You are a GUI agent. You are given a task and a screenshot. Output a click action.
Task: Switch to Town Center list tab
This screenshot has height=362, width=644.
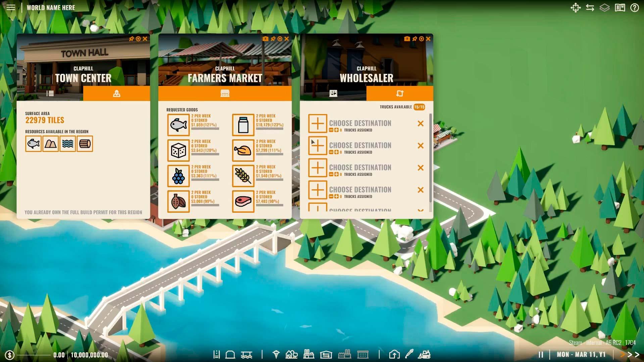click(x=50, y=94)
